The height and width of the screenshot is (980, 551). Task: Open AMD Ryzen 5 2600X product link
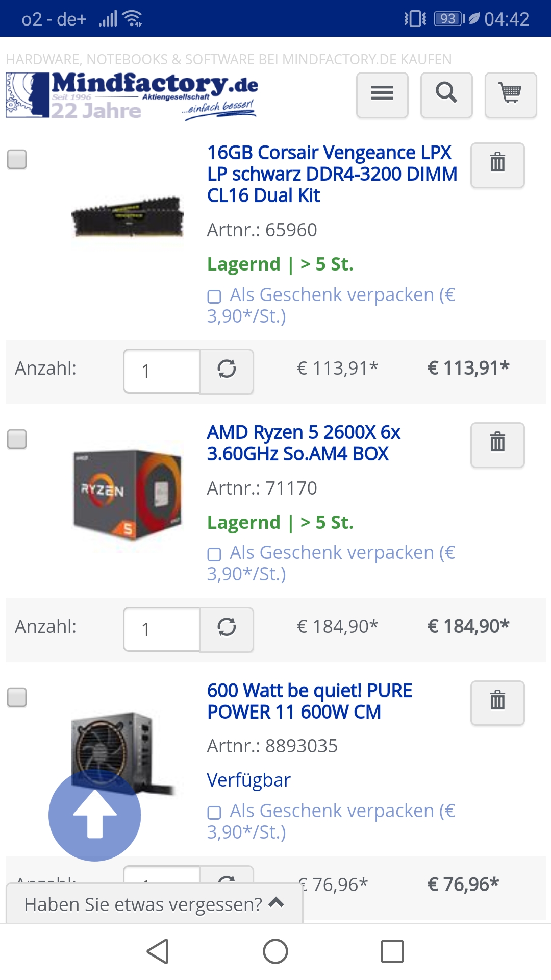304,443
